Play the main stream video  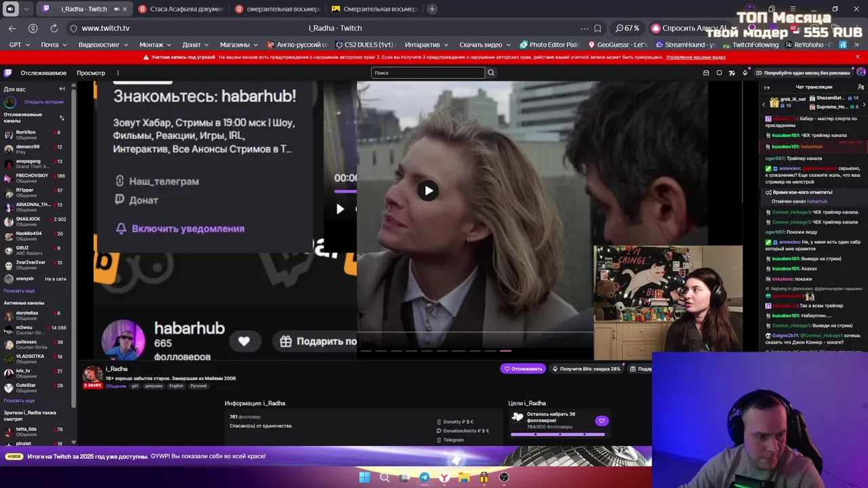coord(429,191)
